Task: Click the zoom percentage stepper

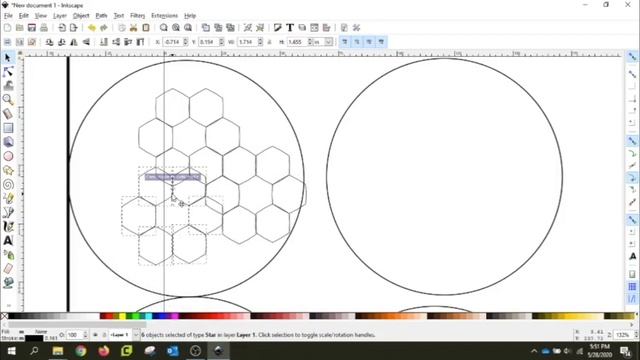Action: pyautogui.click(x=636, y=335)
